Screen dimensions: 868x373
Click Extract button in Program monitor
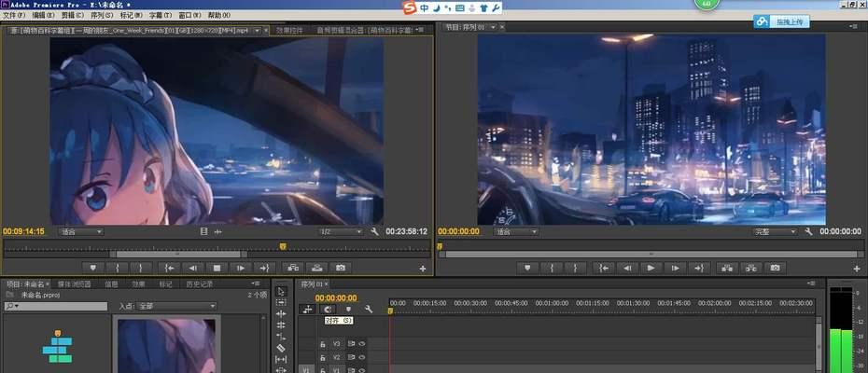coord(750,268)
